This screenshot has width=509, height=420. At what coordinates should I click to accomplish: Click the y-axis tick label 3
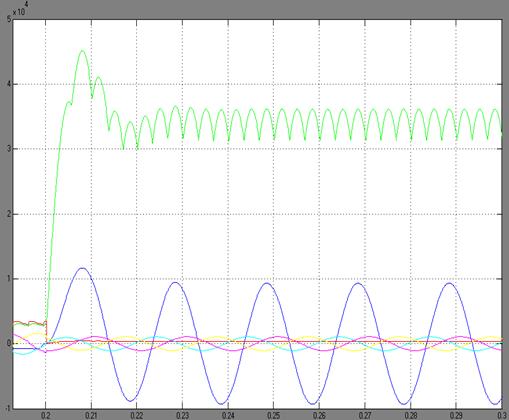(9, 149)
